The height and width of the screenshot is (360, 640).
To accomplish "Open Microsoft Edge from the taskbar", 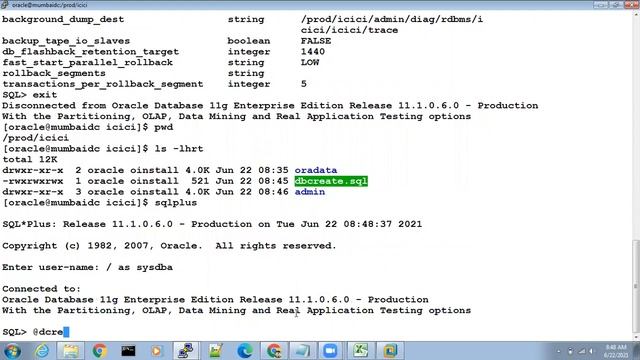I will (x=244, y=351).
